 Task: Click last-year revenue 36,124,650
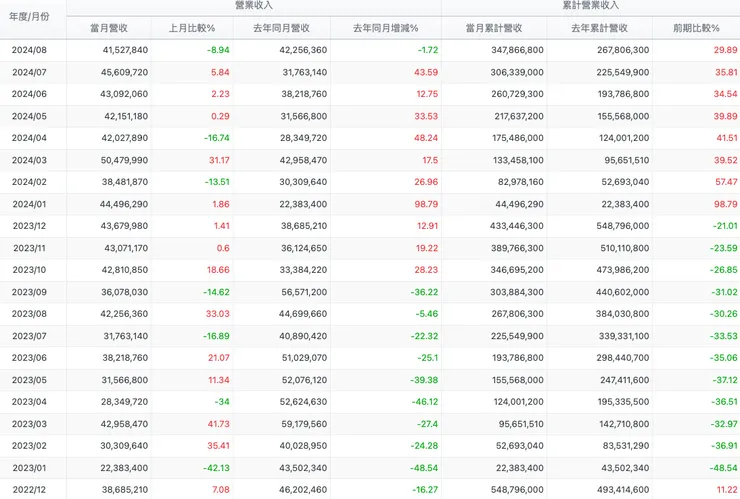pos(304,248)
